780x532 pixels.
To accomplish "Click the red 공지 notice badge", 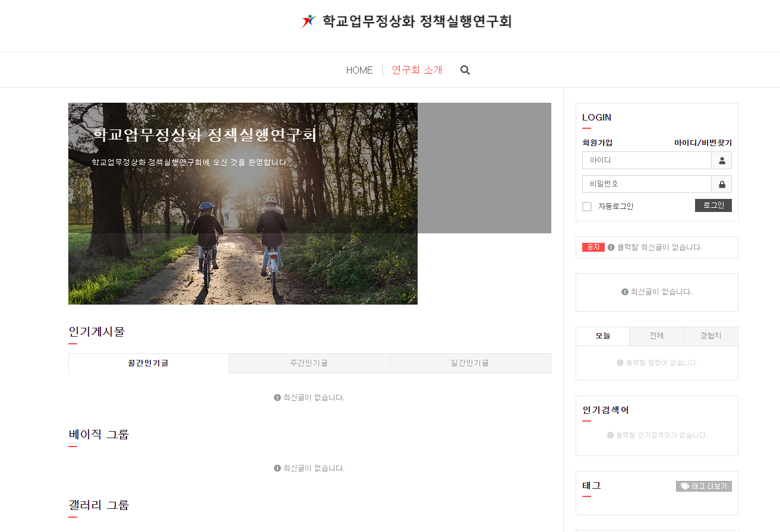I will (593, 248).
